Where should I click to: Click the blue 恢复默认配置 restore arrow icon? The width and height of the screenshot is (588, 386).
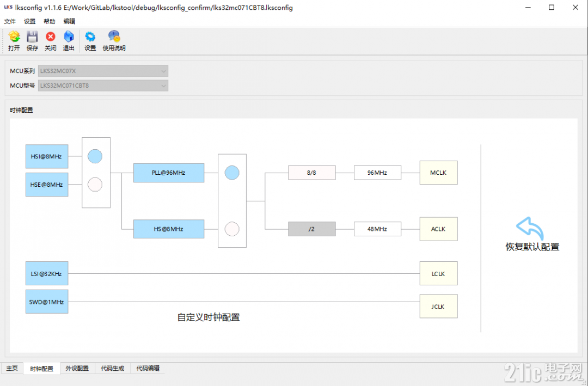point(530,228)
